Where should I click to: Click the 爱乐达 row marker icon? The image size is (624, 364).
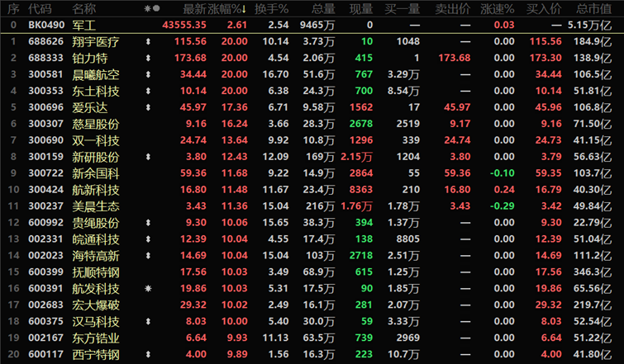point(148,107)
